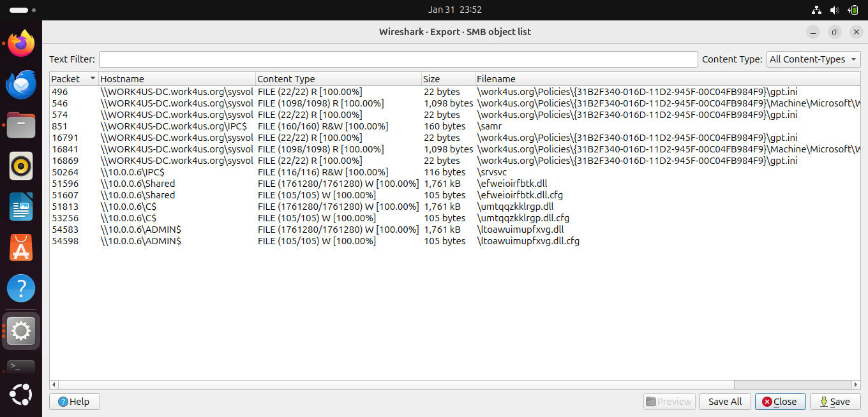The image size is (868, 417).
Task: Maximize the SMB object list window
Action: pos(834,32)
